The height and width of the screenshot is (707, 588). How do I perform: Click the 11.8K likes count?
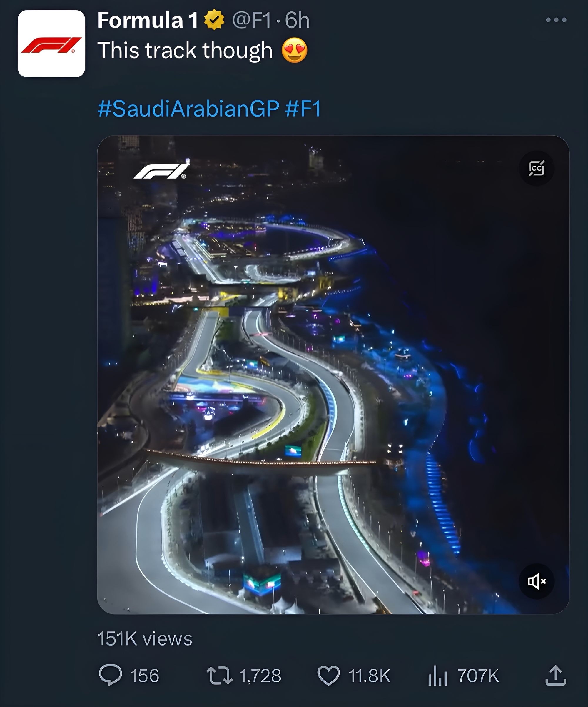click(x=369, y=676)
